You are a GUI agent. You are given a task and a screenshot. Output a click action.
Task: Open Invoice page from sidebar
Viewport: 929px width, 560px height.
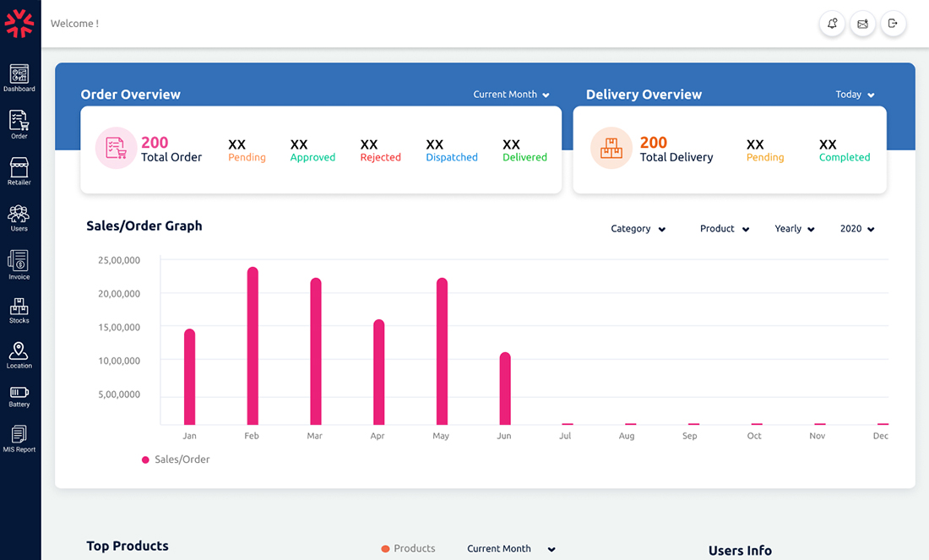[19, 265]
